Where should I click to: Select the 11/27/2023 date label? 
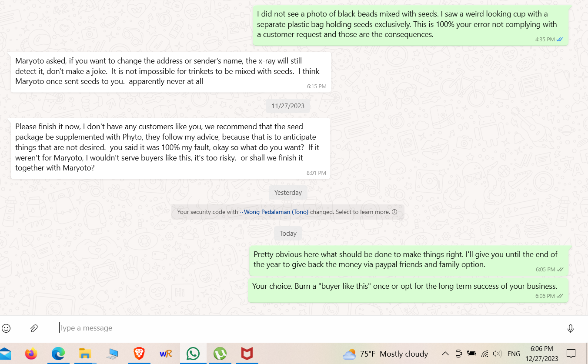pyautogui.click(x=288, y=106)
